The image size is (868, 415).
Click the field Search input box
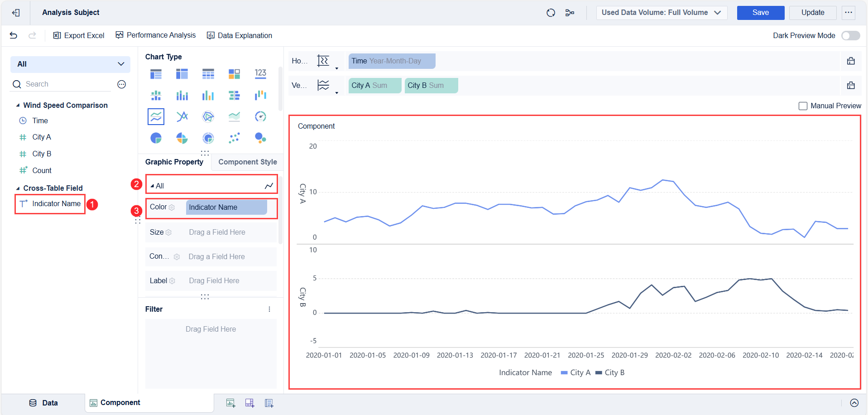pos(63,84)
